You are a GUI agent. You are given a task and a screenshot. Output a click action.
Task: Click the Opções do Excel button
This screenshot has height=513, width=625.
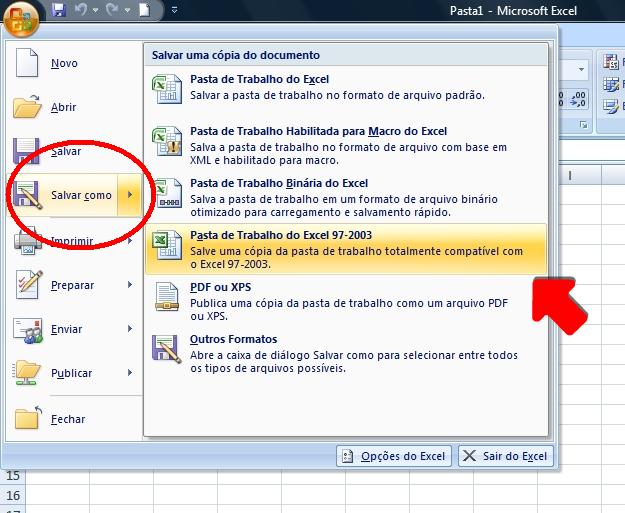(x=394, y=456)
